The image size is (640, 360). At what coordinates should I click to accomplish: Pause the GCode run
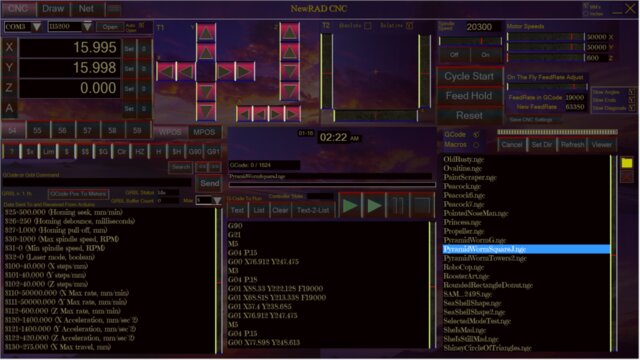(x=398, y=206)
